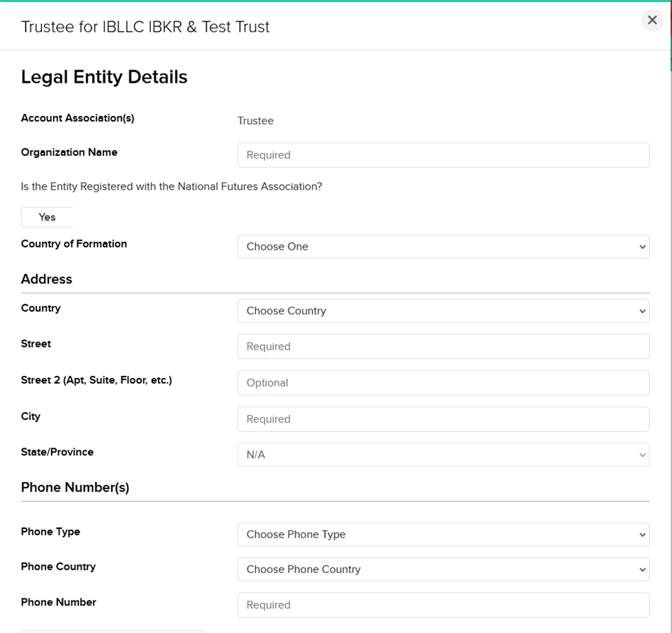Image resolution: width=672 pixels, height=633 pixels.
Task: Click the Street required input field
Action: [x=442, y=347]
